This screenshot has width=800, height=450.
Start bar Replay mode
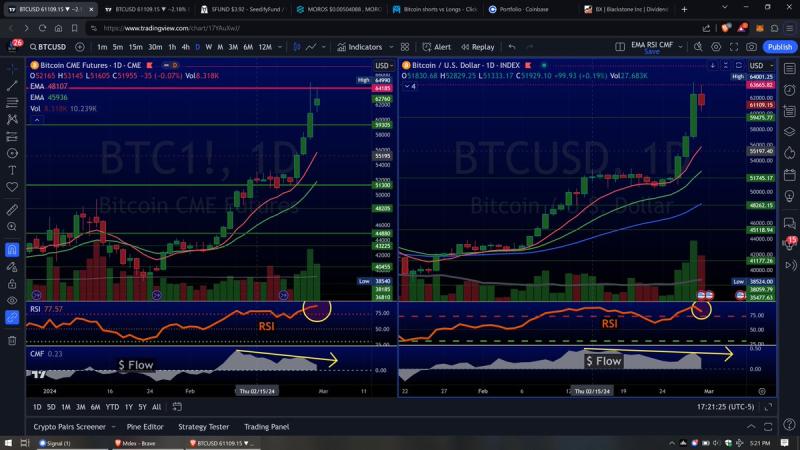pos(478,47)
